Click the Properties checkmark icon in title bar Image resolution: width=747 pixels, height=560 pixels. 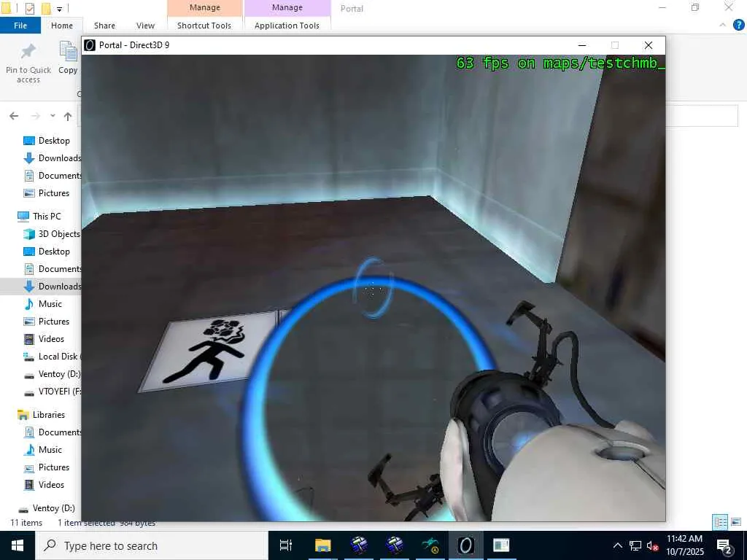coord(29,8)
